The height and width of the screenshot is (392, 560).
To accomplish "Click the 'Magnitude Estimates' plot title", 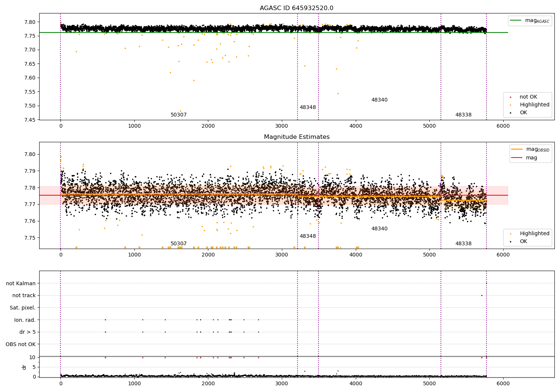I will (x=296, y=137).
